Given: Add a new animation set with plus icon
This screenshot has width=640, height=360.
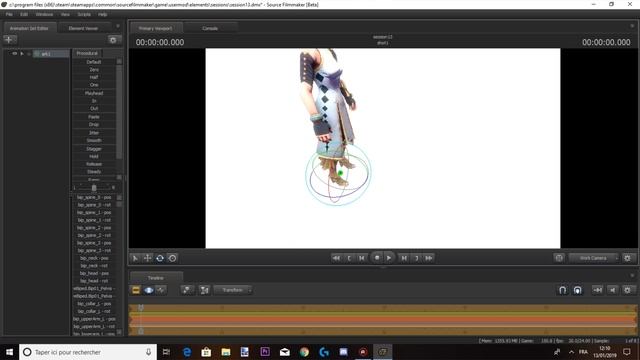Looking at the screenshot, I should 9,40.
